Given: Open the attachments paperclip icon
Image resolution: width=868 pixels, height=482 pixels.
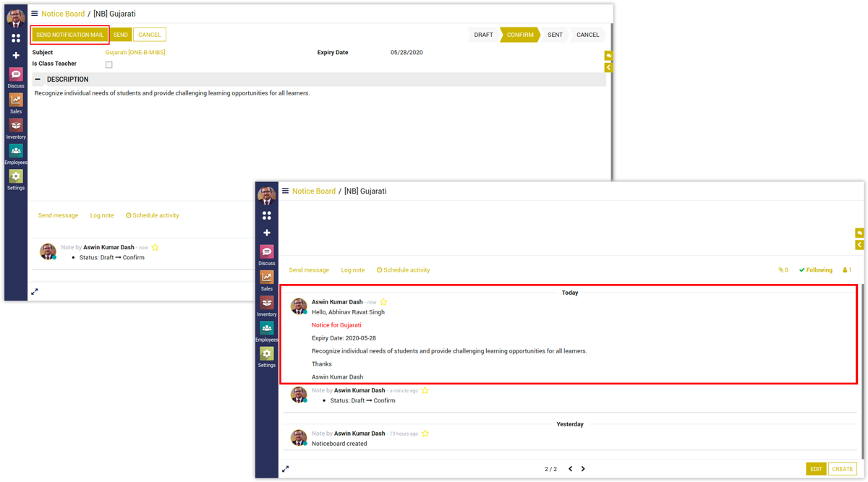Looking at the screenshot, I should 783,270.
